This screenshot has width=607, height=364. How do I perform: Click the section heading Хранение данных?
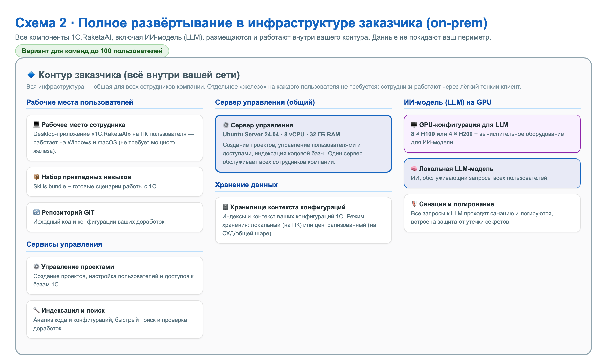pyautogui.click(x=246, y=185)
